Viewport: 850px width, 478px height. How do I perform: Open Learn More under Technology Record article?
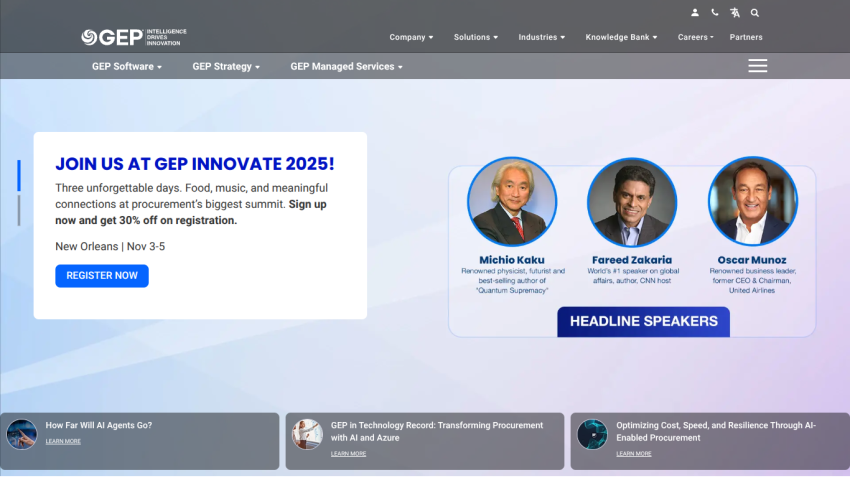(348, 454)
